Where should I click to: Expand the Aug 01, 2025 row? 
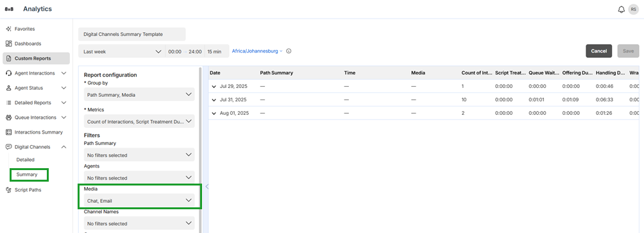pos(214,113)
